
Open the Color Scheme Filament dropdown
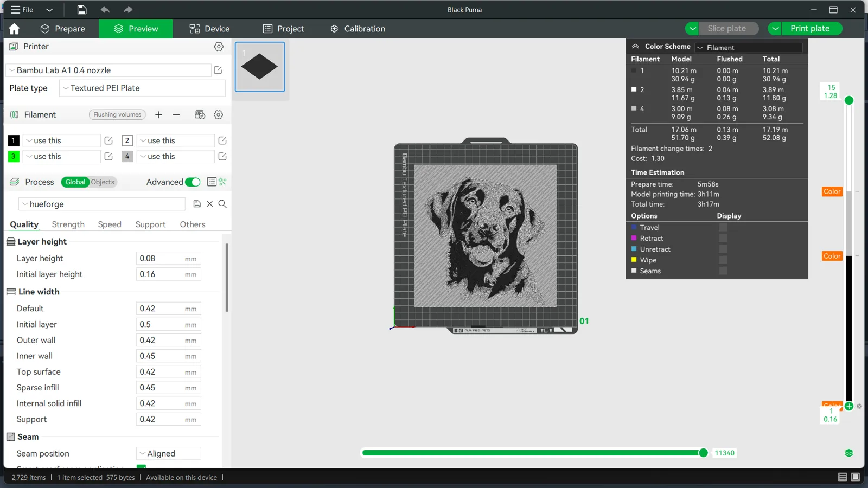click(749, 47)
